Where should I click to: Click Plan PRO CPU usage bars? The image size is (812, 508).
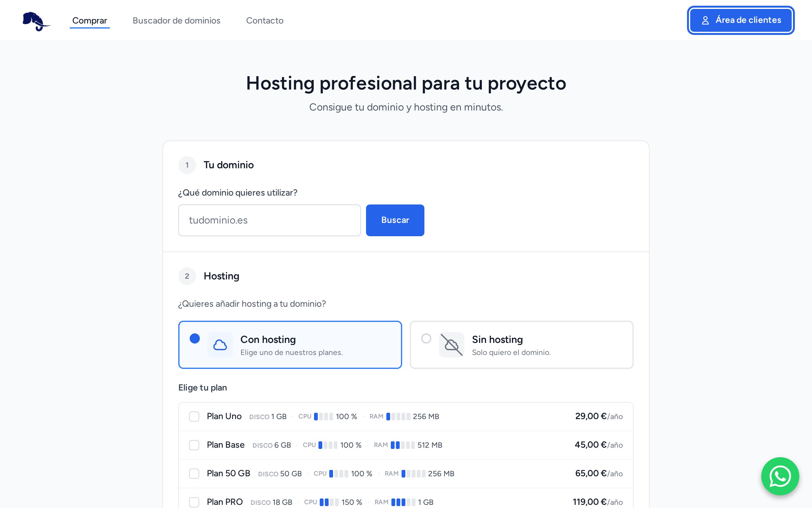pyautogui.click(x=329, y=502)
